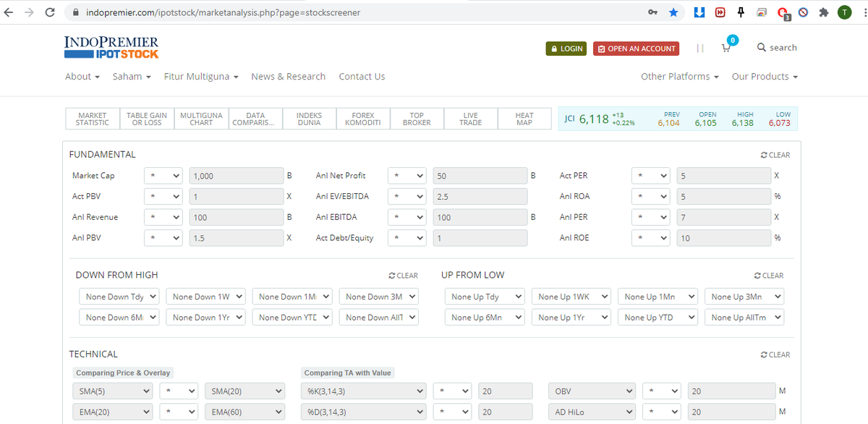The width and height of the screenshot is (868, 424).
Task: Open the News & Research link
Action: (288, 77)
